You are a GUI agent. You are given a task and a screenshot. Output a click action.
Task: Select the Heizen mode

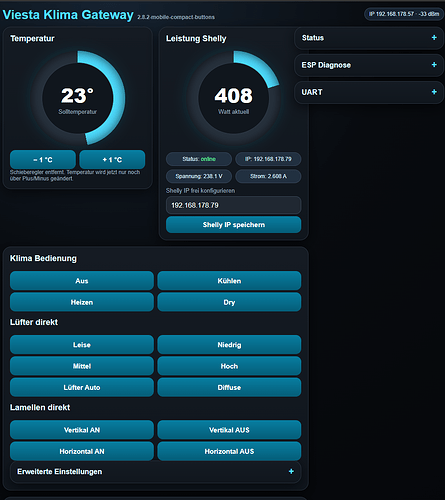[82, 302]
